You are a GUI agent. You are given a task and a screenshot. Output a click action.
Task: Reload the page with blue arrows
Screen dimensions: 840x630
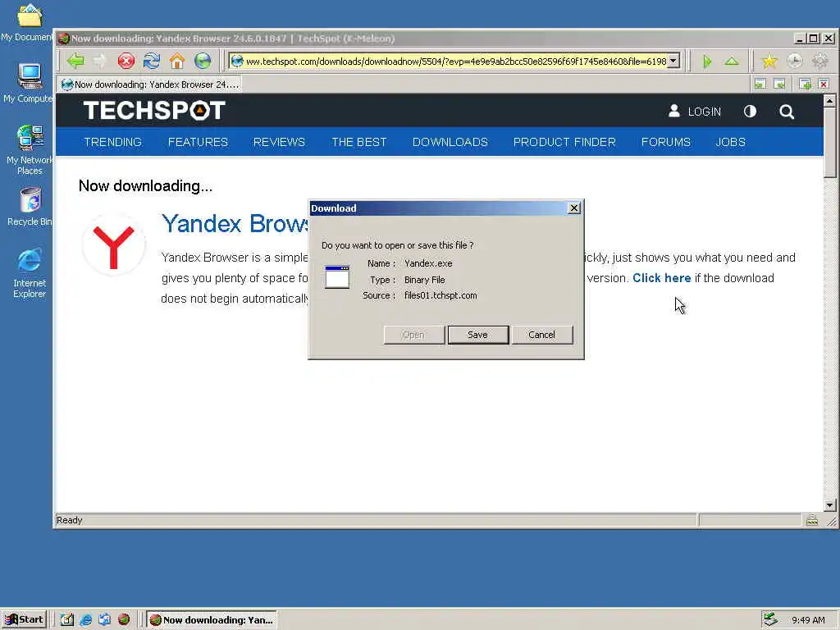click(152, 61)
